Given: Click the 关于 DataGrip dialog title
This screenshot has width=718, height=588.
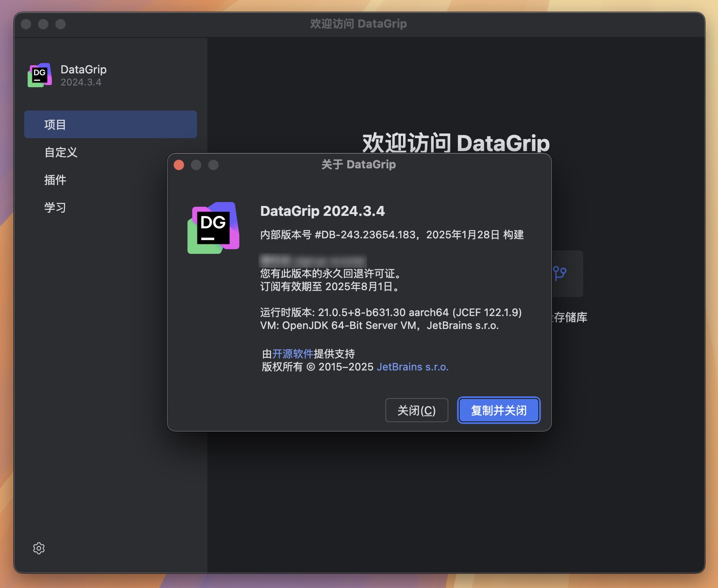Looking at the screenshot, I should point(359,164).
